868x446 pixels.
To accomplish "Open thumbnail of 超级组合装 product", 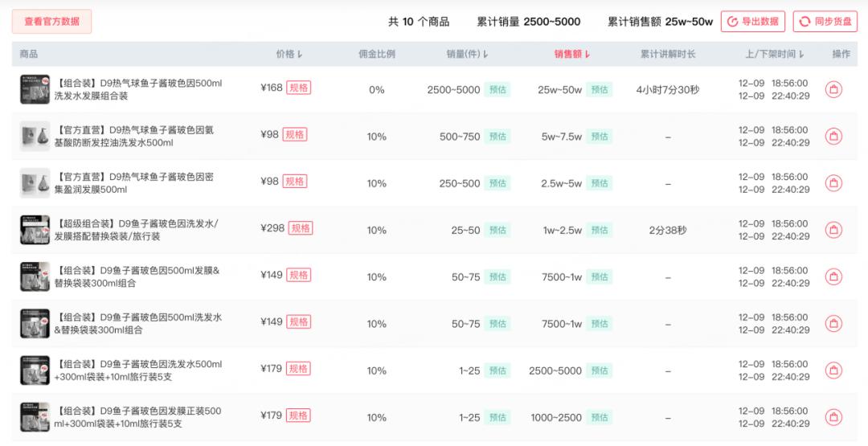I will point(35,230).
